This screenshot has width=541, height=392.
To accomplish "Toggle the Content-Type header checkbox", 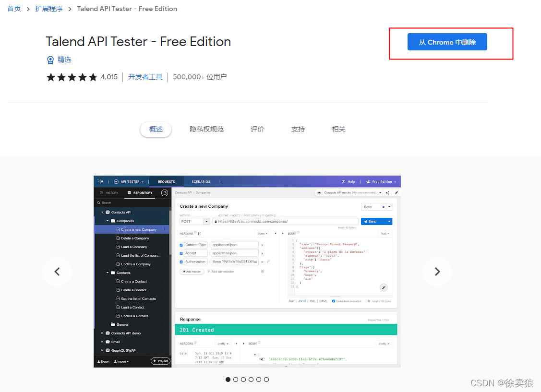I will 181,245.
